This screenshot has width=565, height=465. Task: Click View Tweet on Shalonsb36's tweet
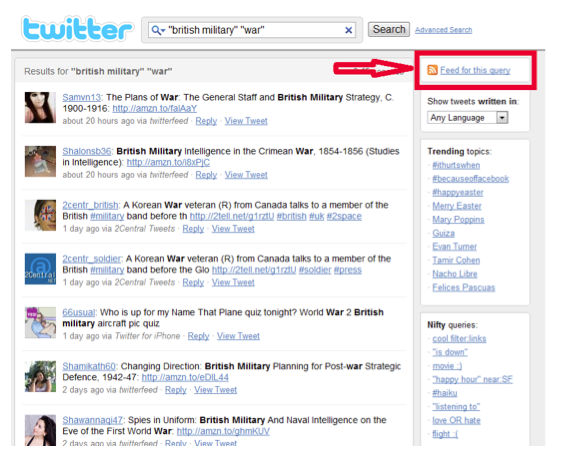(x=246, y=175)
